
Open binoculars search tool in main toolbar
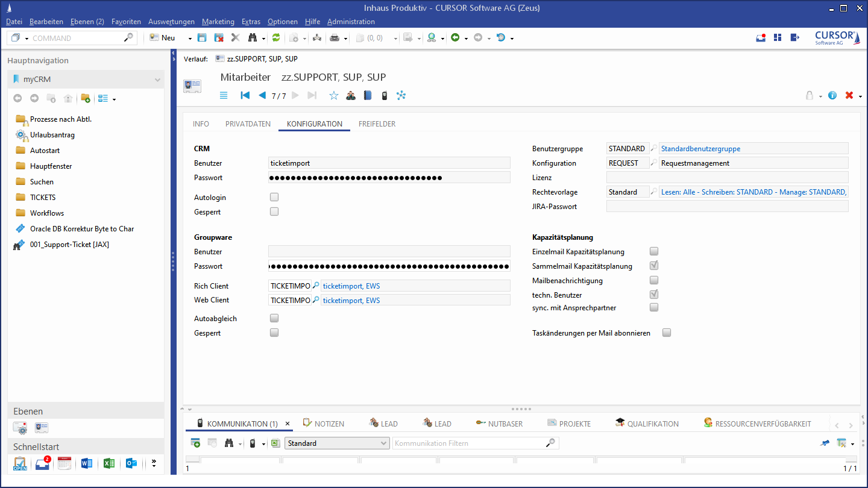(252, 38)
